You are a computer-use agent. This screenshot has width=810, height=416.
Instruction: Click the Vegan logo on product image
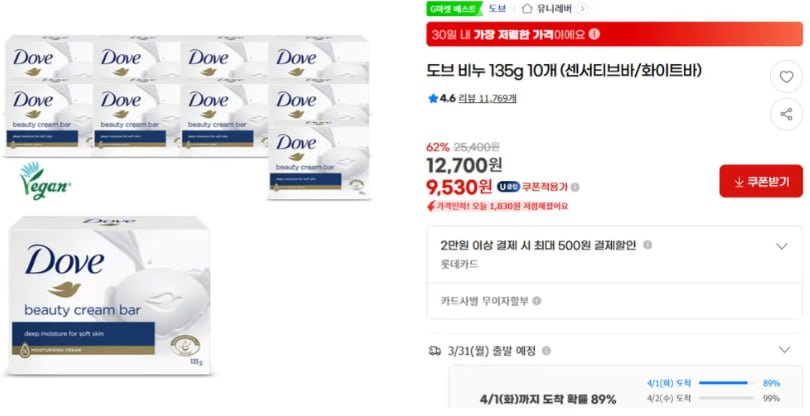(x=44, y=181)
